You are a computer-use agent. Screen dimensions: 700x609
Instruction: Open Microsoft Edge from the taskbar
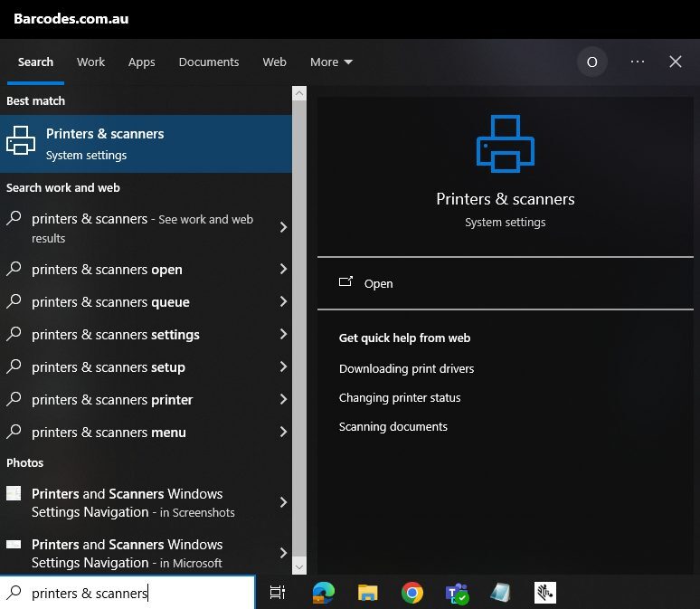tap(324, 593)
